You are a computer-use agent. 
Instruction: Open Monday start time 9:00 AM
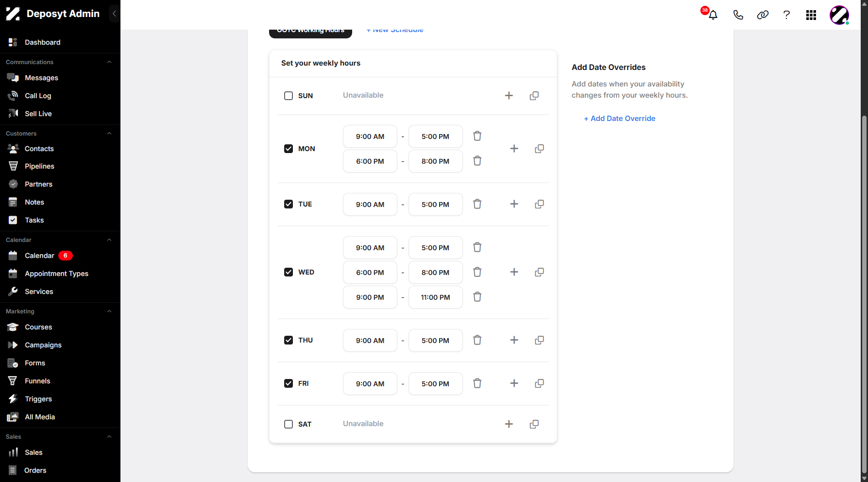coord(370,137)
